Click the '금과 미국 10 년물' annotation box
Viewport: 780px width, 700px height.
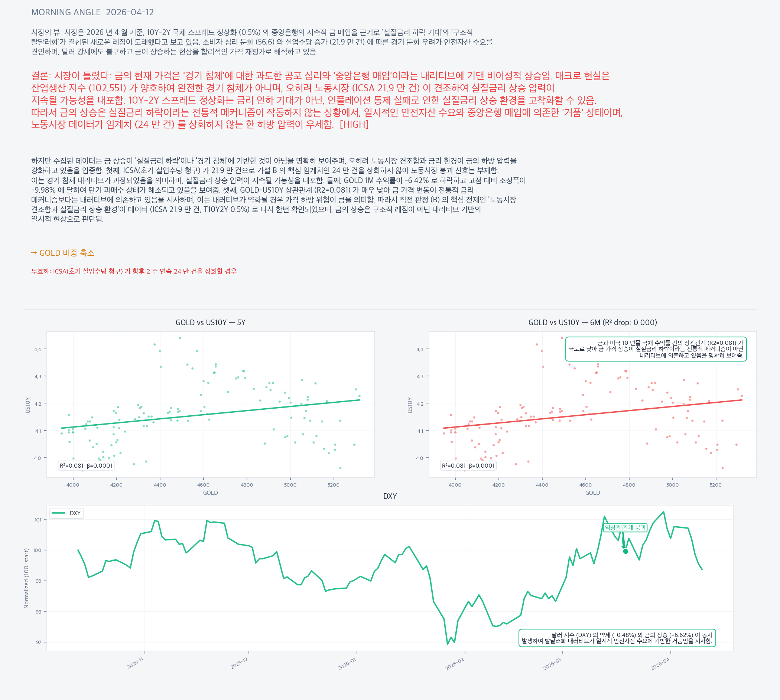[x=656, y=349]
